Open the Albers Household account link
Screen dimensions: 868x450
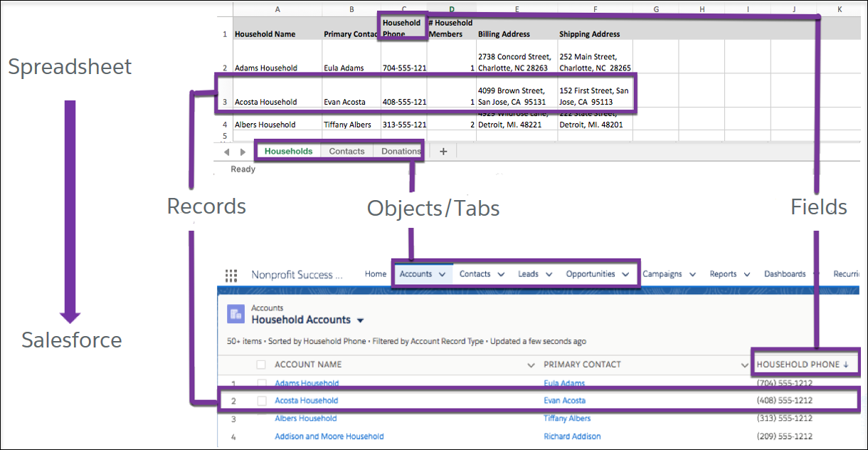point(305,419)
